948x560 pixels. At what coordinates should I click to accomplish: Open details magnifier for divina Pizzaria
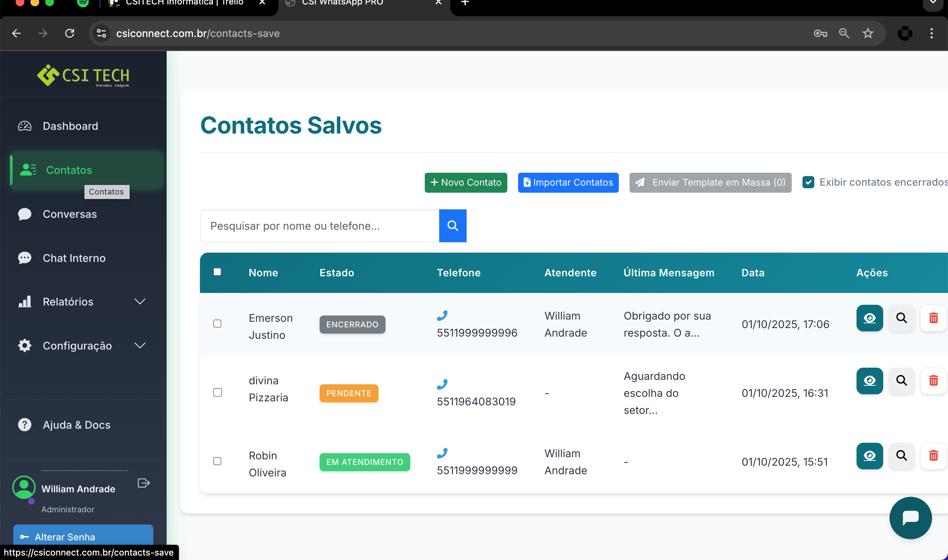click(x=901, y=381)
